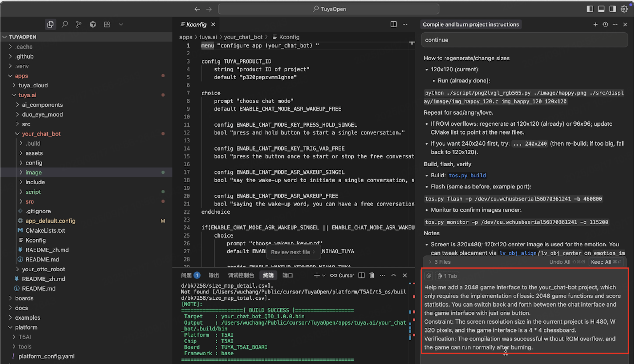
Task: Switch to the 问题 panel tab
Action: [187, 275]
